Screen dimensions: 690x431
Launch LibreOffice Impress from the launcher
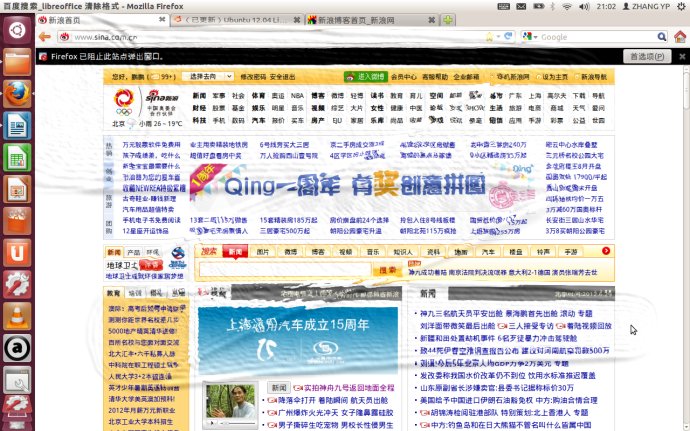click(x=17, y=189)
